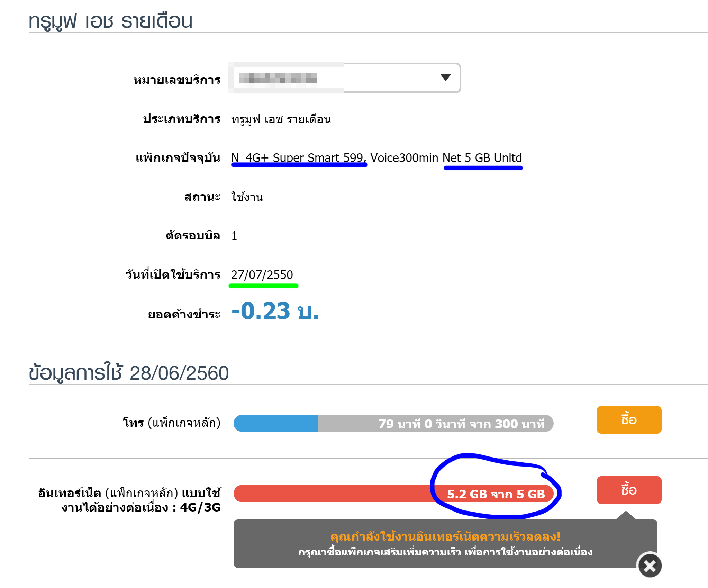This screenshot has height=588, width=708.
Task: Click the blue used portion of call bar
Action: click(276, 423)
